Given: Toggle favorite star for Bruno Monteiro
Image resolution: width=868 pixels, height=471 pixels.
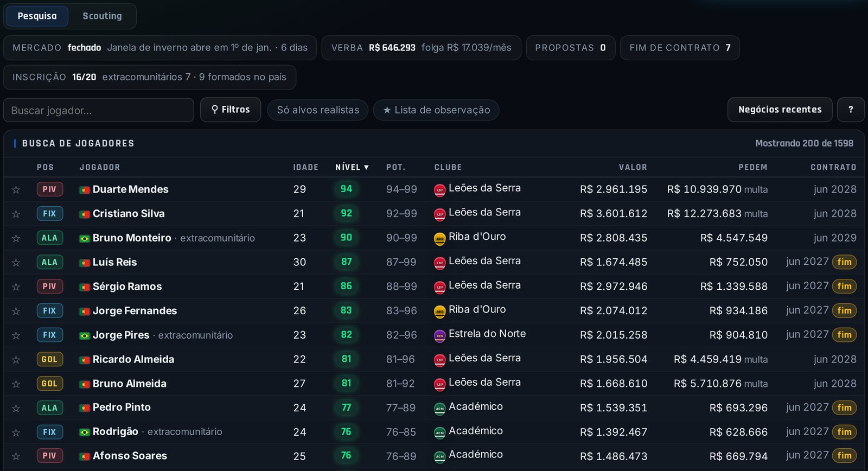Looking at the screenshot, I should pyautogui.click(x=16, y=238).
